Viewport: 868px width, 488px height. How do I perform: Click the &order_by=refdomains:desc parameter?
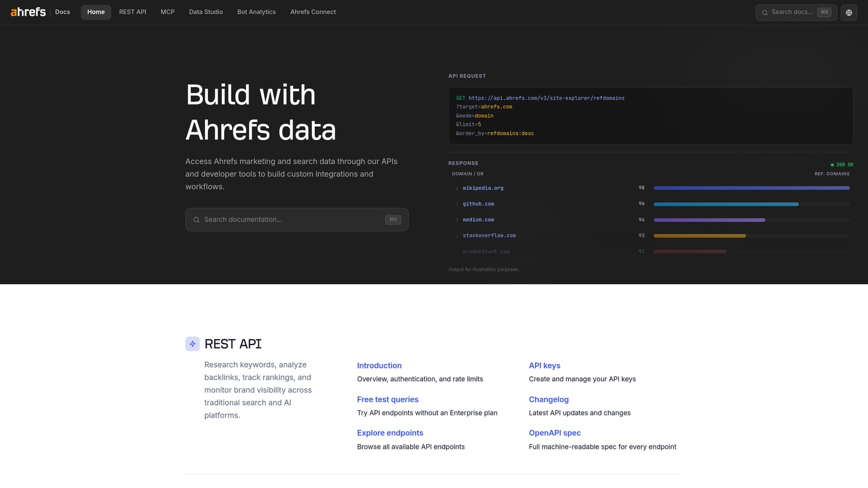(x=495, y=133)
